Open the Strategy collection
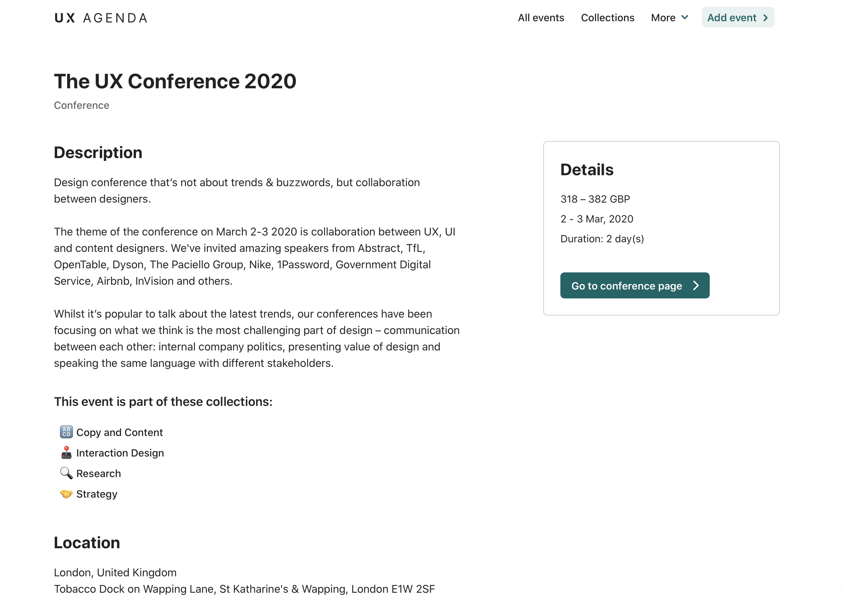Image resolution: width=844 pixels, height=616 pixels. click(96, 494)
